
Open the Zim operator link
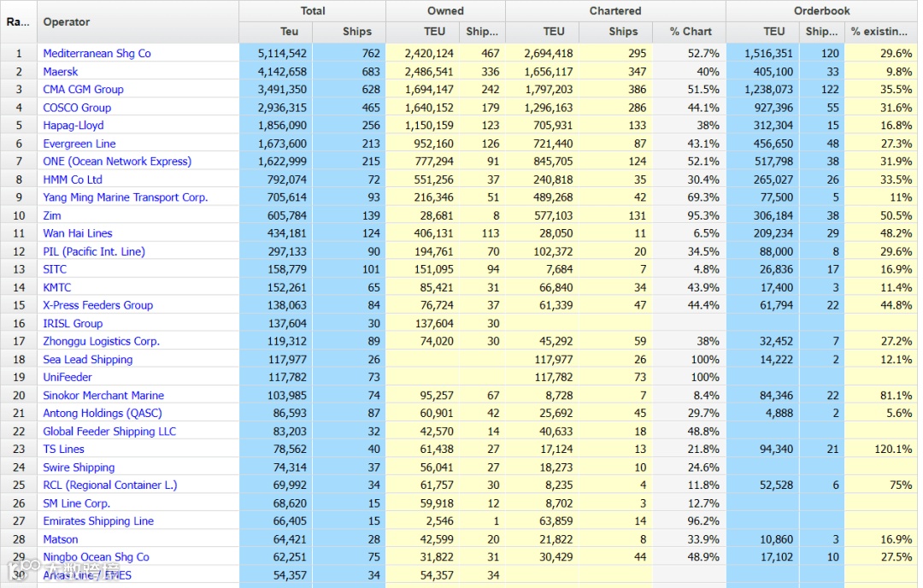point(52,215)
